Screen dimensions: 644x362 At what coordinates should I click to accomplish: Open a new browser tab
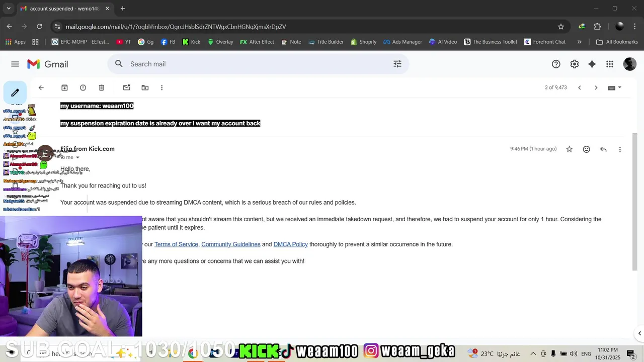coord(123,9)
